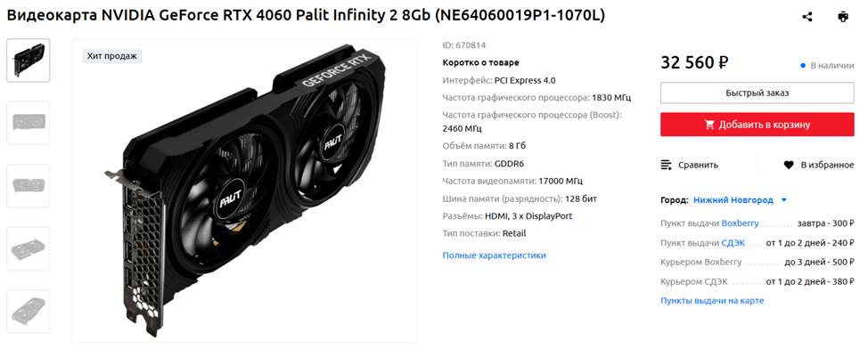Image resolution: width=868 pixels, height=356 pixels.
Task: Click the print page icon
Action: [842, 17]
